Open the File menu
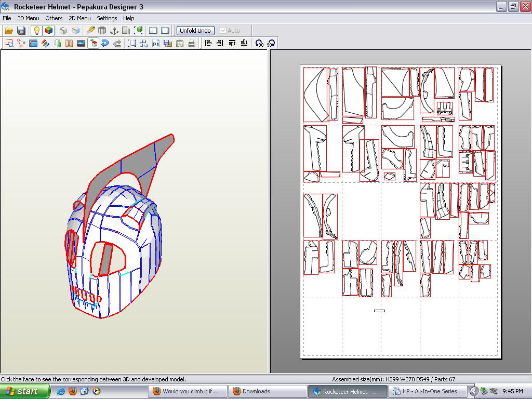Viewport: 532px width, 399px height. (x=7, y=18)
